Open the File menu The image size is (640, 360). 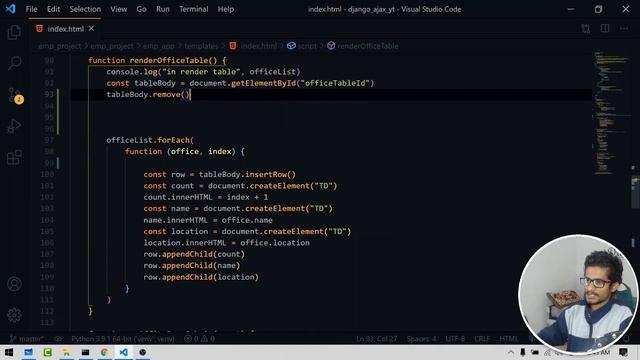[31, 9]
